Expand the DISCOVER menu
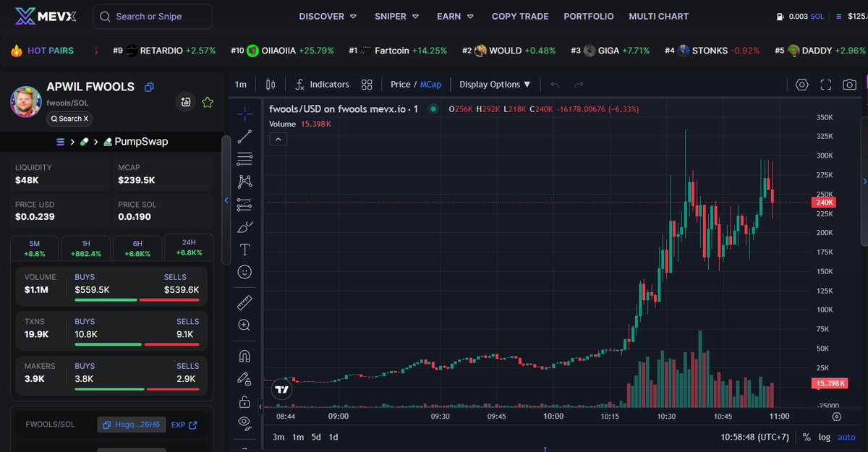This screenshot has height=452, width=868. tap(328, 16)
